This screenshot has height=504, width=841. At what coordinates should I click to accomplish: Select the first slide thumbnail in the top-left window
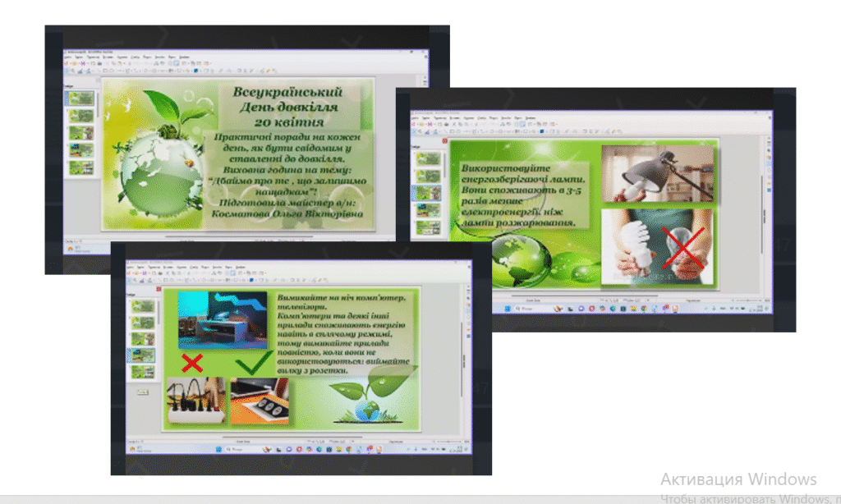coord(80,98)
